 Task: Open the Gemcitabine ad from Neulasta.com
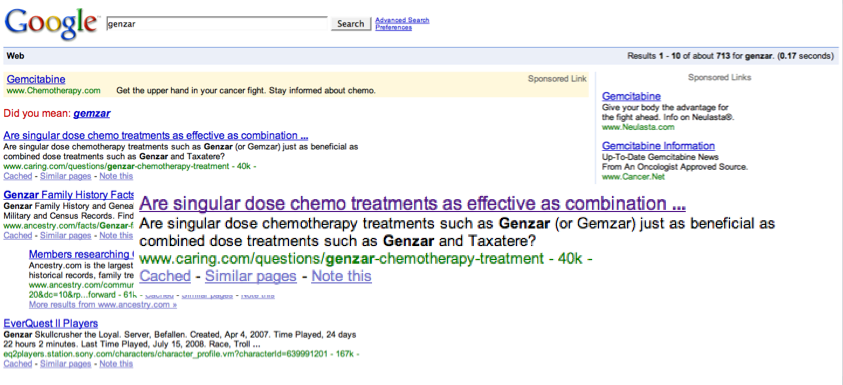[x=631, y=97]
